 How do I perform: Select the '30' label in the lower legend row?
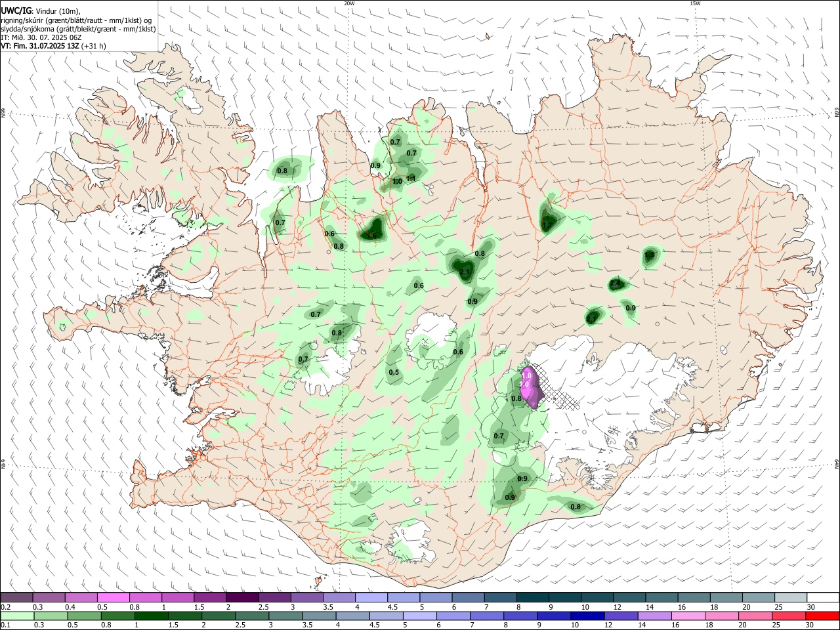(811, 625)
